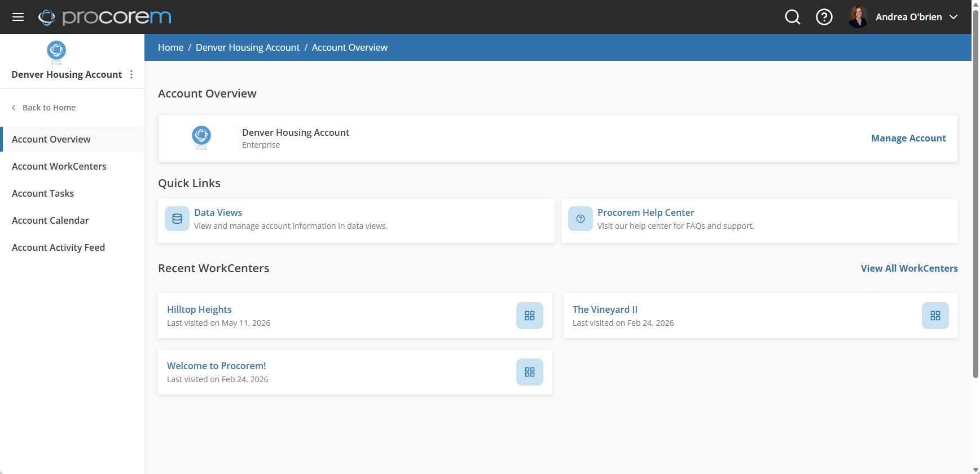The image size is (980, 474).
Task: Open the Welcome to Procorem! workcenter
Action: tap(217, 366)
